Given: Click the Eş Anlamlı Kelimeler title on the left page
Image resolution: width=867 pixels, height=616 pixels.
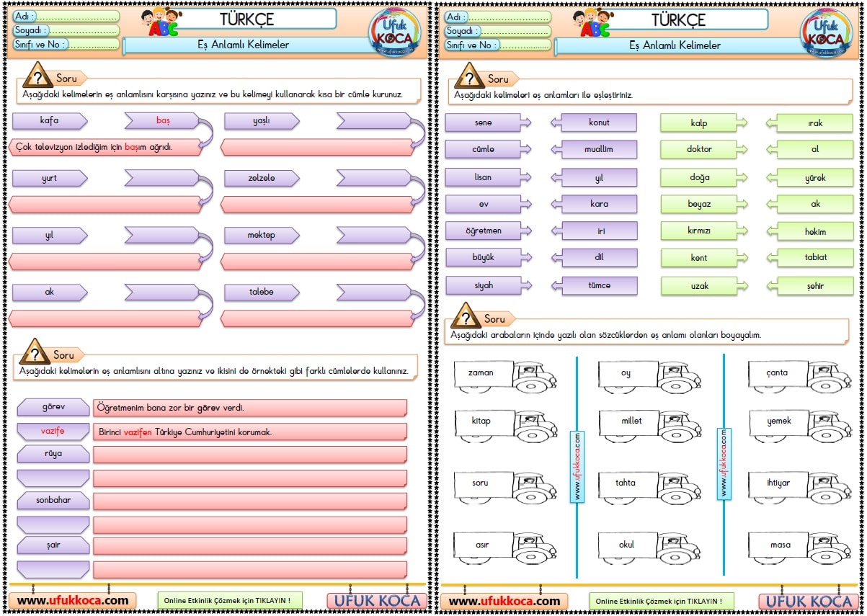Looking at the screenshot, I should click(243, 45).
